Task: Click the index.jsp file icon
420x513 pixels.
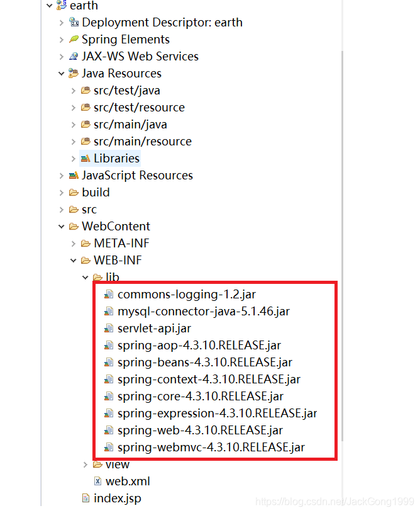Action: pos(86,499)
